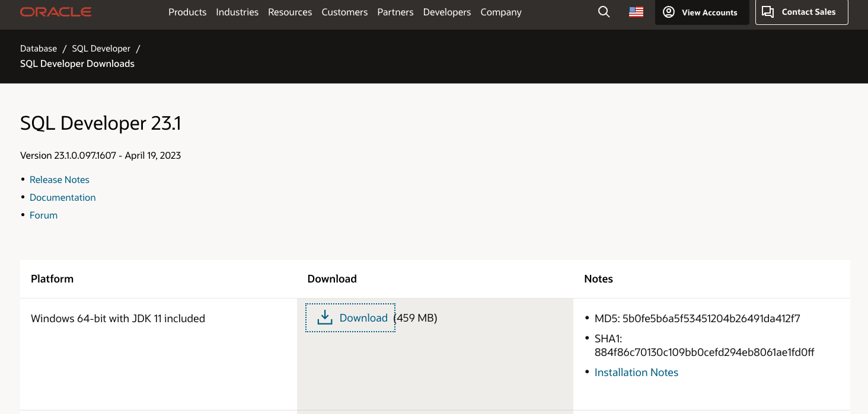Open the Partners menu

[395, 12]
